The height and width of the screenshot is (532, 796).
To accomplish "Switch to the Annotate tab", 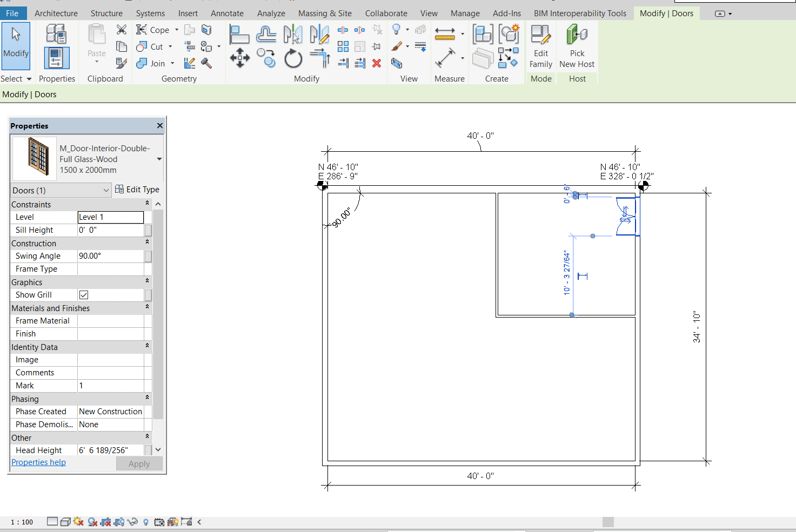I will [227, 13].
